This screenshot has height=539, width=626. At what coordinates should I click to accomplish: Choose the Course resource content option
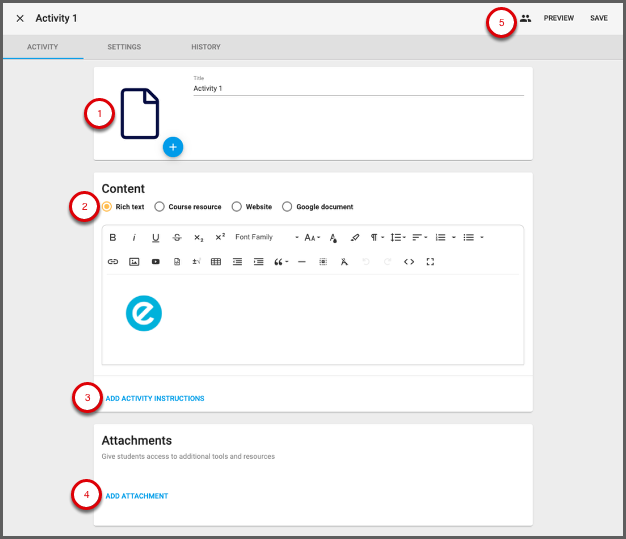(x=160, y=207)
